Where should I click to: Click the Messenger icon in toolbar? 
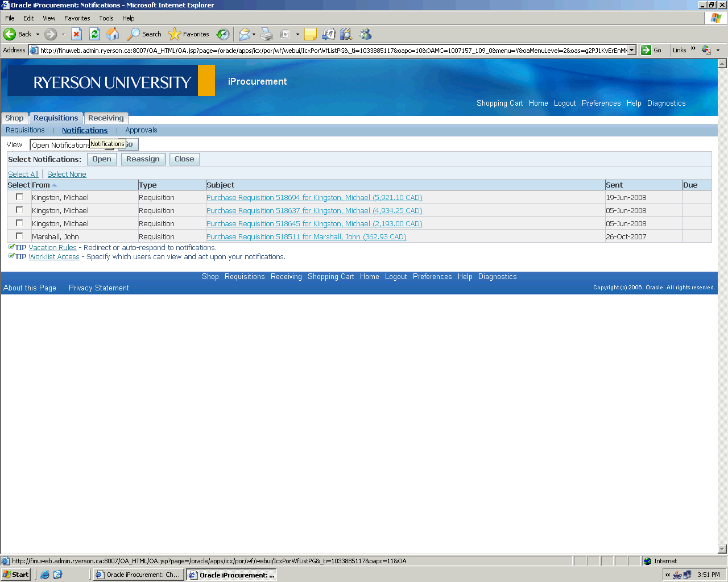[x=365, y=34]
